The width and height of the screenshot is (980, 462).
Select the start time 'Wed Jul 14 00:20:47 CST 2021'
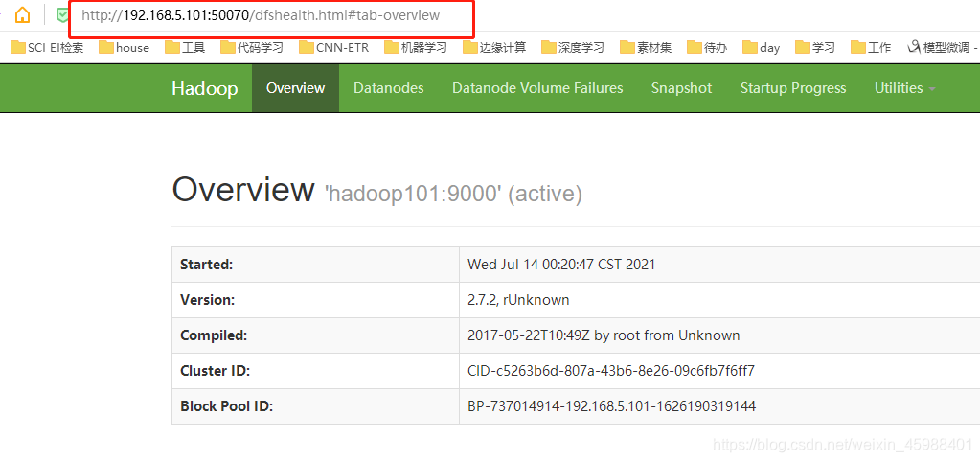(x=561, y=265)
